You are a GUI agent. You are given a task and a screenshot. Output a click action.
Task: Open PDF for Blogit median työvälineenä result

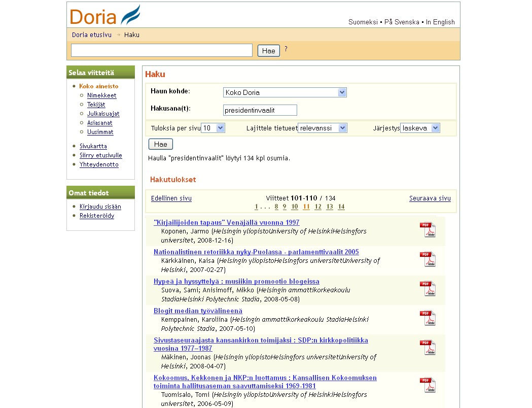pos(428,318)
